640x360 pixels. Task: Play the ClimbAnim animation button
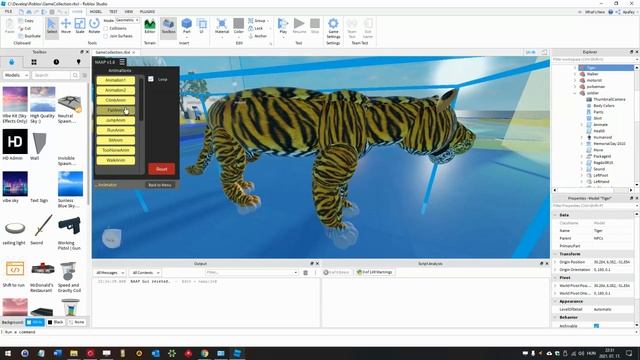pos(116,100)
